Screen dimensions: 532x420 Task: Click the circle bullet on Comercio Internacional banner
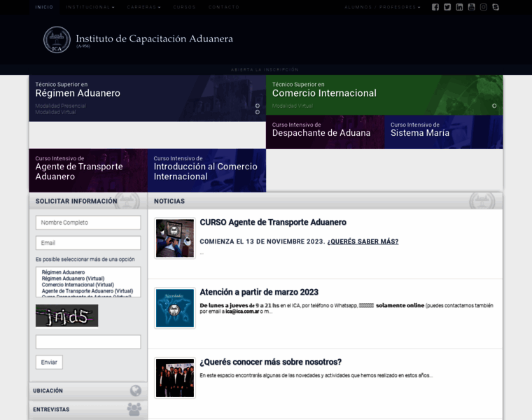click(x=494, y=106)
